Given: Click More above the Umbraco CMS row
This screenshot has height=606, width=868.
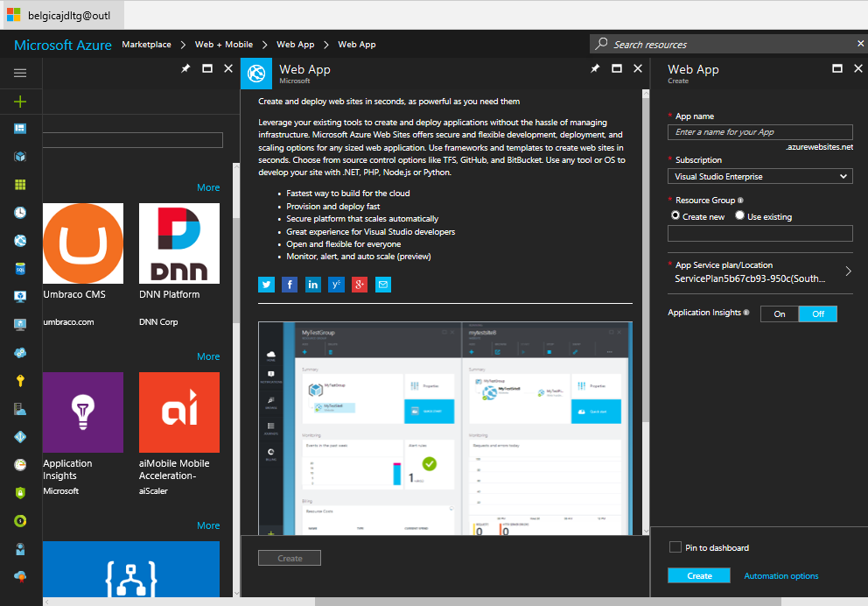Looking at the screenshot, I should [208, 187].
